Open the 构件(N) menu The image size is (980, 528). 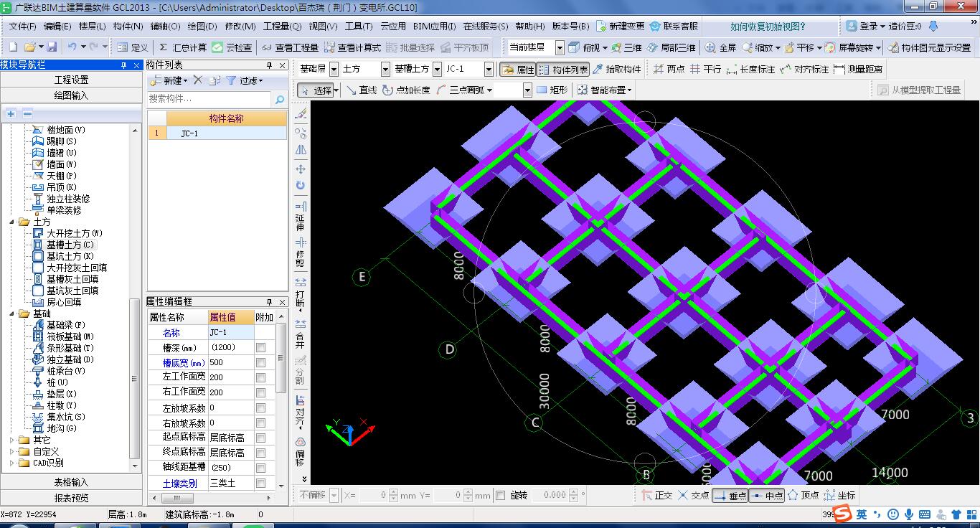click(128, 26)
